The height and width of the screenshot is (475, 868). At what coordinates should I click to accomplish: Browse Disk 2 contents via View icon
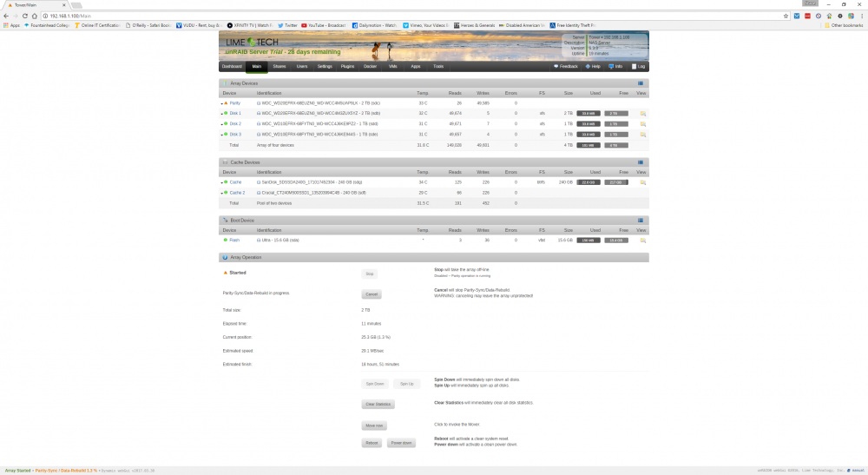642,124
